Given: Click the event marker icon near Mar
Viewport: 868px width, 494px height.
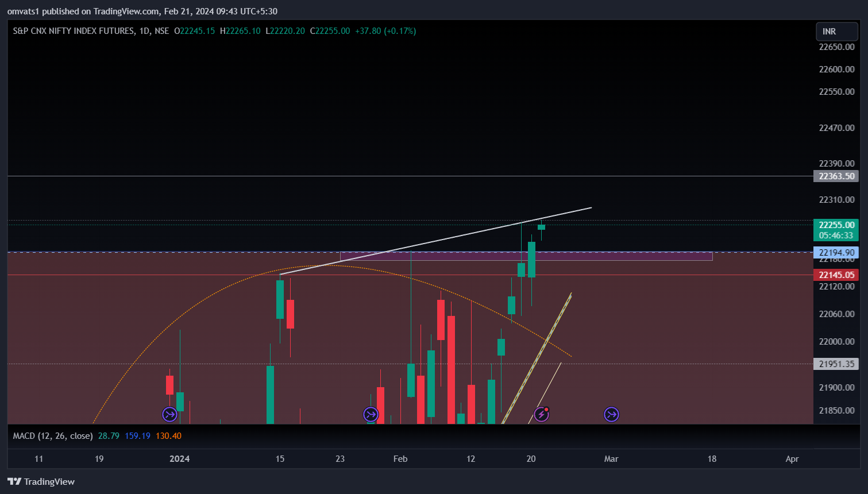Looking at the screenshot, I should (611, 414).
